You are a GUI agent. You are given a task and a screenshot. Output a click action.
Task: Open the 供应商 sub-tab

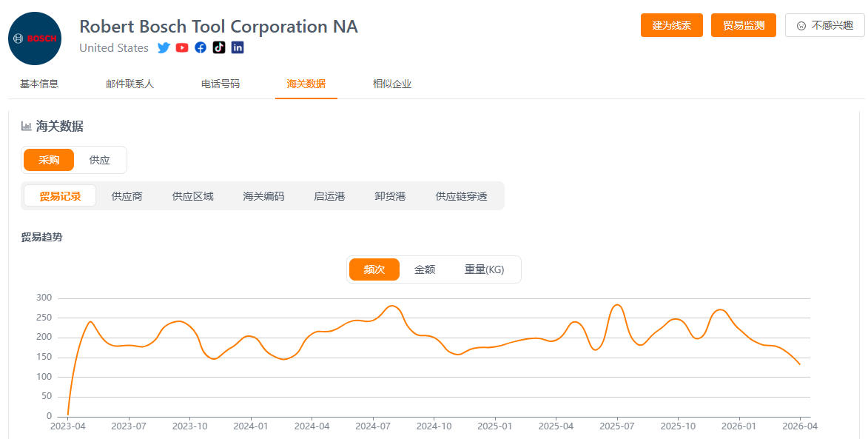(x=127, y=196)
